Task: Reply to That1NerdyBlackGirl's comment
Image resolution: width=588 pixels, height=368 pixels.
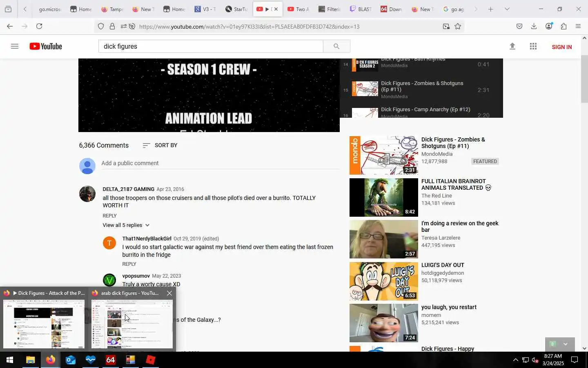Action: click(129, 264)
